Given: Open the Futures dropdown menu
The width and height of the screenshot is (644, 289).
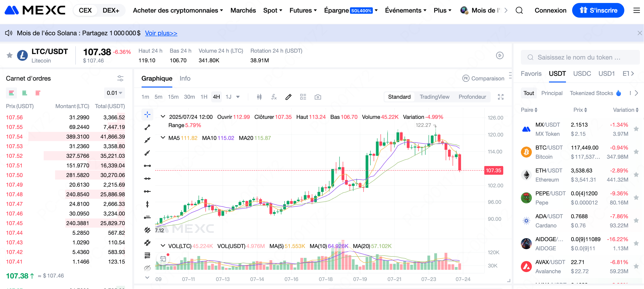Looking at the screenshot, I should [303, 10].
